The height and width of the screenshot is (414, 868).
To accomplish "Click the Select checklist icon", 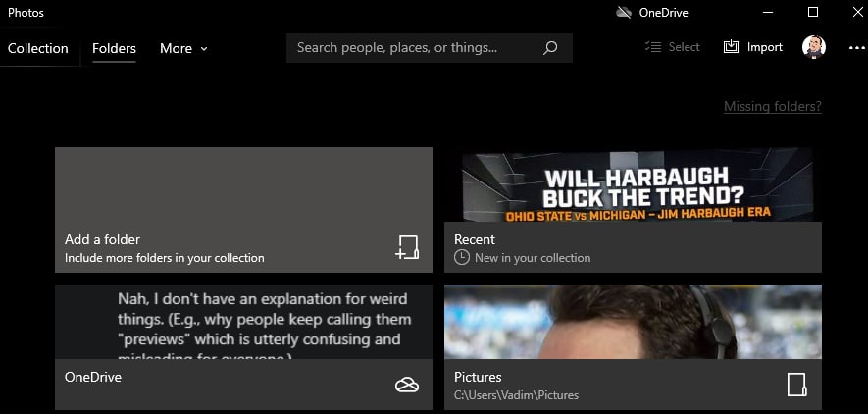I will click(653, 47).
